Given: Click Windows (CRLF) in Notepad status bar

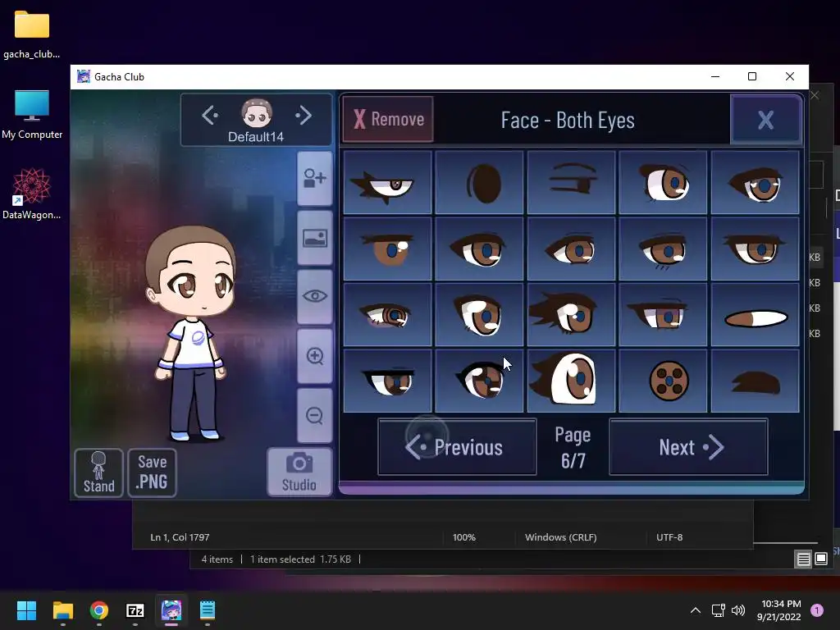Looking at the screenshot, I should tap(561, 537).
